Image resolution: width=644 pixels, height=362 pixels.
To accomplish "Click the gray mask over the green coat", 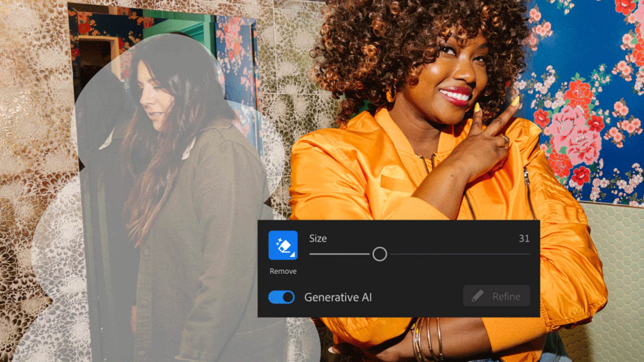I will [206, 209].
